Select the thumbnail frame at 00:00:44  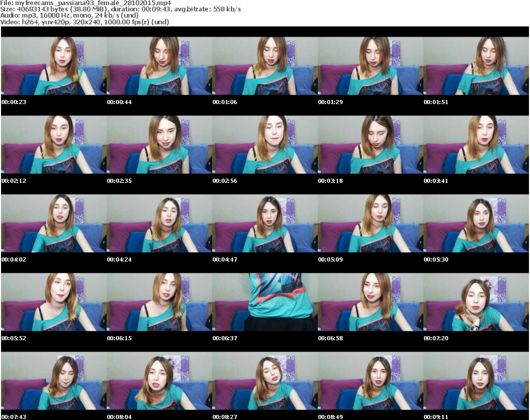pyautogui.click(x=159, y=66)
